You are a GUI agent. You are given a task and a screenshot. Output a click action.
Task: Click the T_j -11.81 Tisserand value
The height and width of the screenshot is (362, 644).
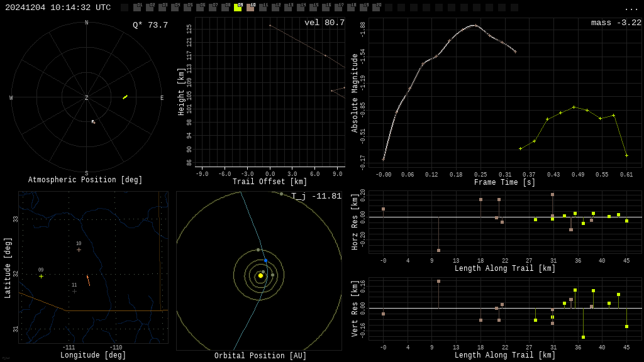(316, 196)
